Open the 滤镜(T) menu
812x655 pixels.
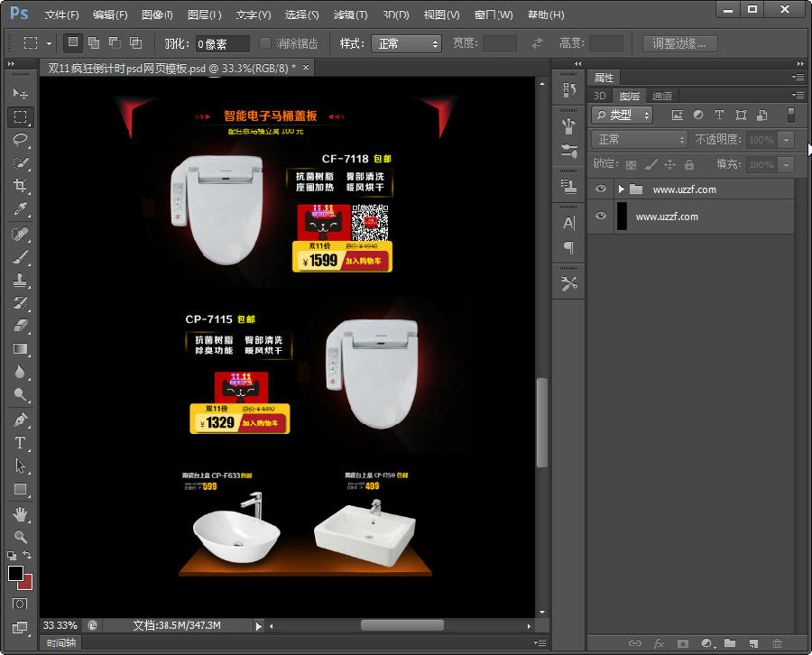click(350, 15)
